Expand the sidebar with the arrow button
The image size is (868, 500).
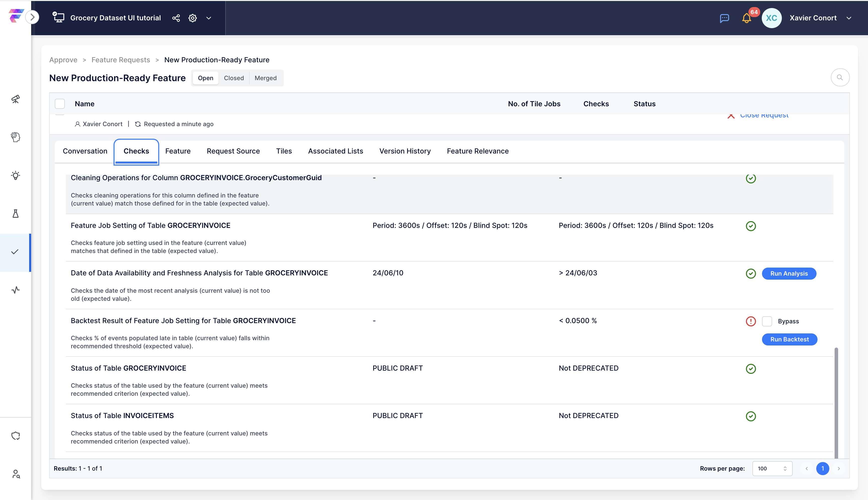(x=33, y=17)
